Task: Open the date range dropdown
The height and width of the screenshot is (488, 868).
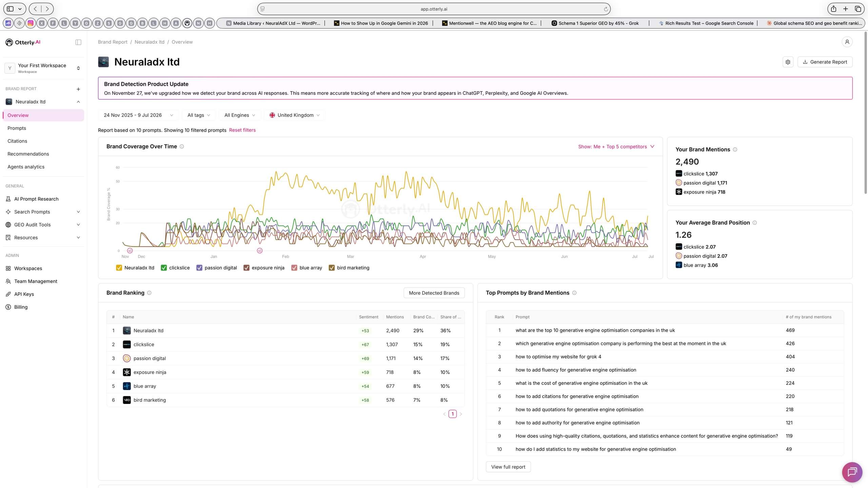Action: (138, 115)
